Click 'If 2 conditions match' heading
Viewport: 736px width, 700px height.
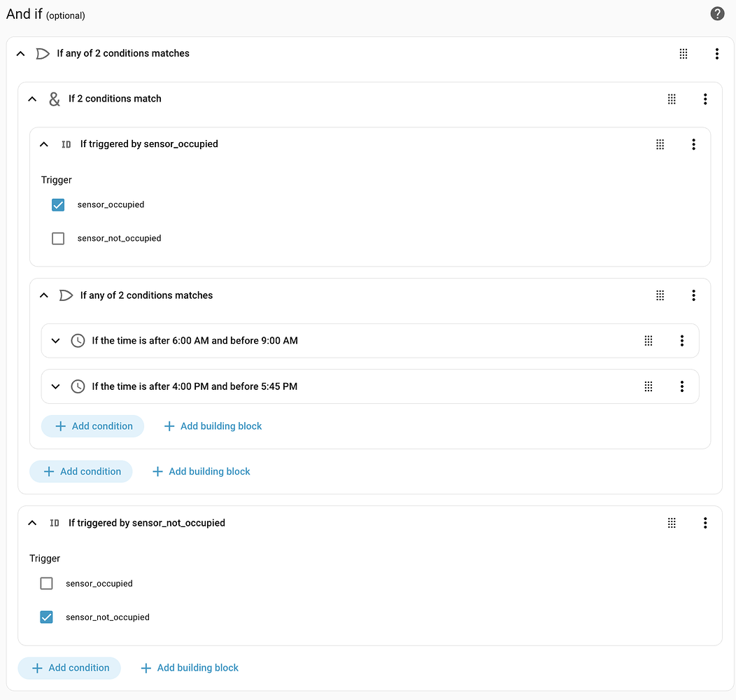coord(115,99)
